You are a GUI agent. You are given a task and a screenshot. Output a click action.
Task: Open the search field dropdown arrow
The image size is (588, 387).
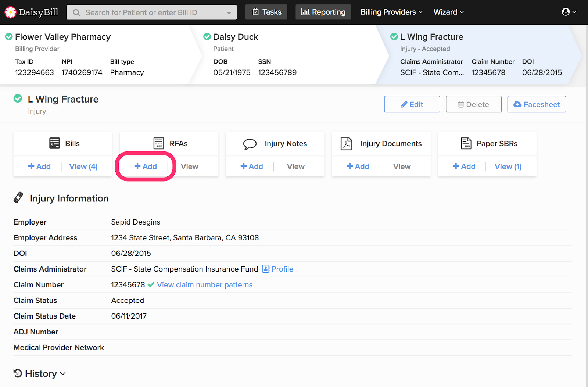pos(229,13)
